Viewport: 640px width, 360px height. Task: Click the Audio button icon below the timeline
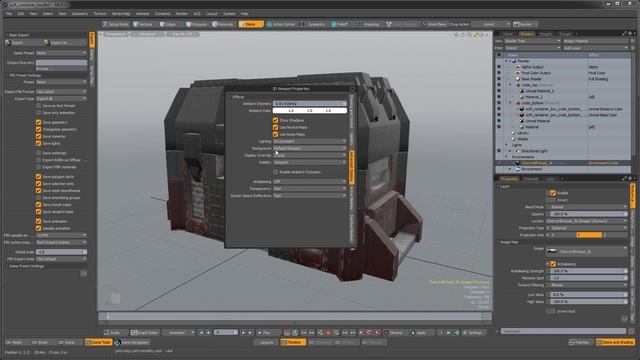(107, 333)
